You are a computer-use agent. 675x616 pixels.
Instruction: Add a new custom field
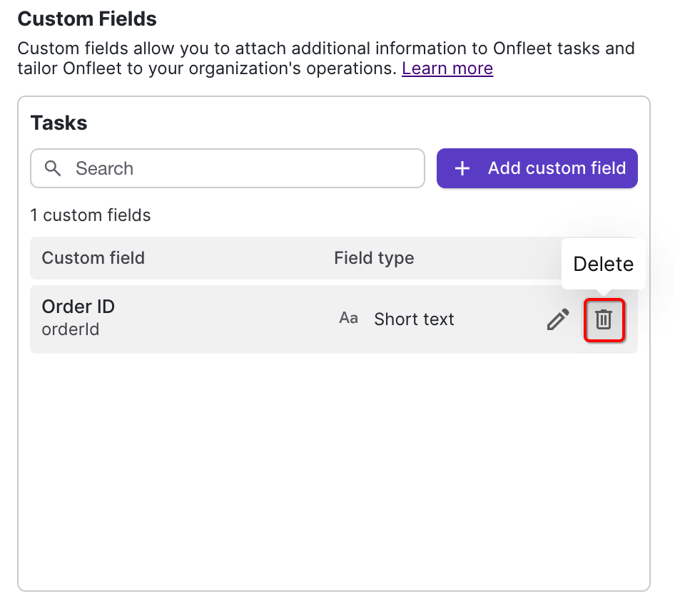(537, 168)
